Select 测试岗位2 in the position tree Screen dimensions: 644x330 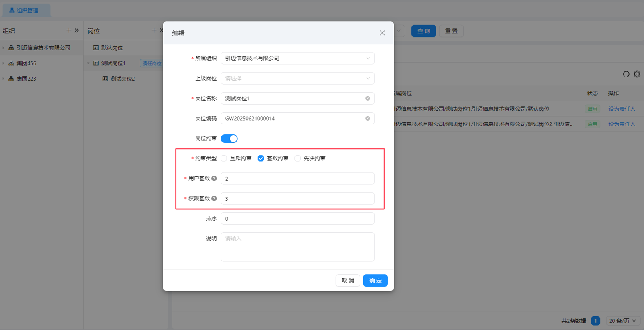(x=122, y=79)
